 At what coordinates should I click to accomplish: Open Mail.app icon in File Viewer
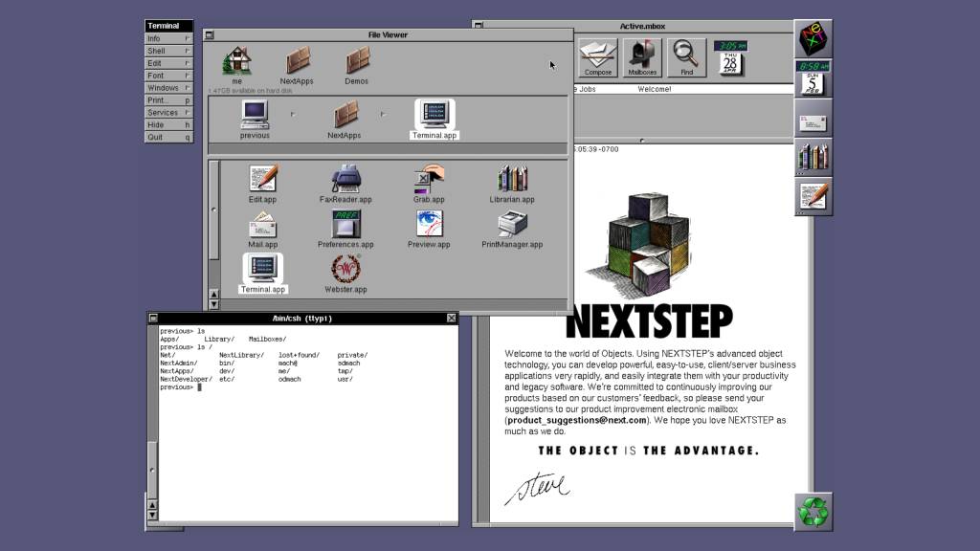(262, 229)
